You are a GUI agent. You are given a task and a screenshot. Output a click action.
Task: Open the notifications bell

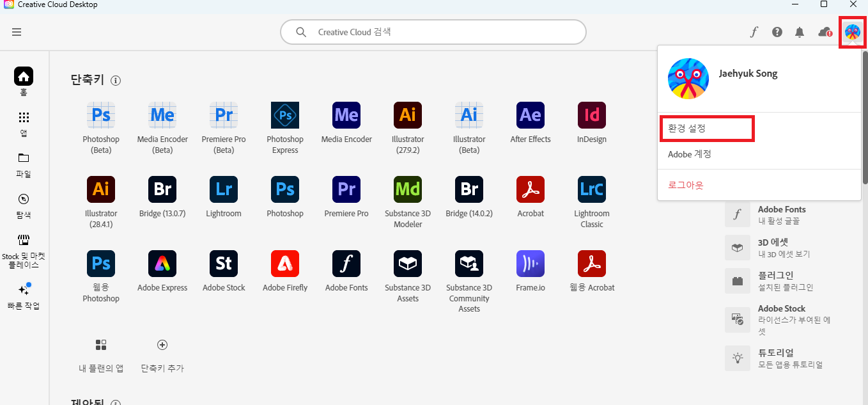tap(799, 31)
